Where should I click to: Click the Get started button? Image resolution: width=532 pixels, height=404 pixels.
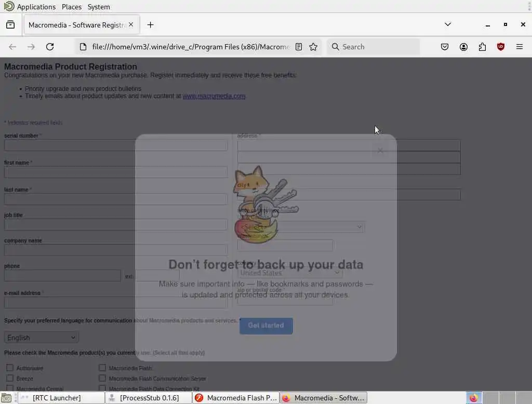pyautogui.click(x=266, y=326)
